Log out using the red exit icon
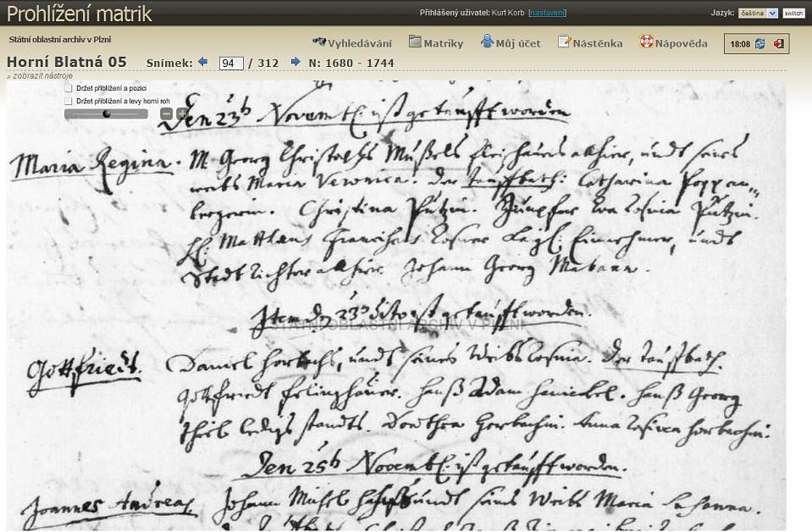The width and height of the screenshot is (812, 532). [778, 44]
